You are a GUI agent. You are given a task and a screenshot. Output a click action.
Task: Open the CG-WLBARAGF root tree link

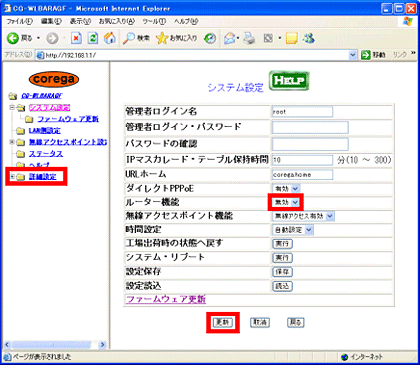42,96
